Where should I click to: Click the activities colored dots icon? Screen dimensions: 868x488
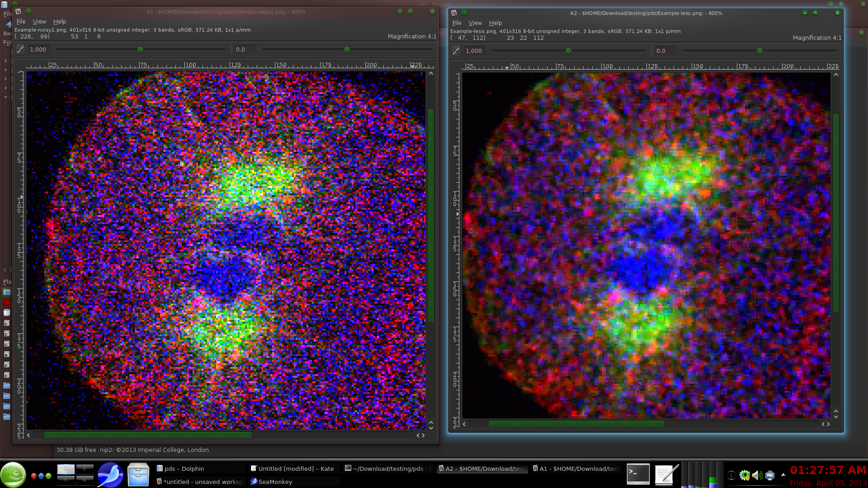click(x=41, y=476)
